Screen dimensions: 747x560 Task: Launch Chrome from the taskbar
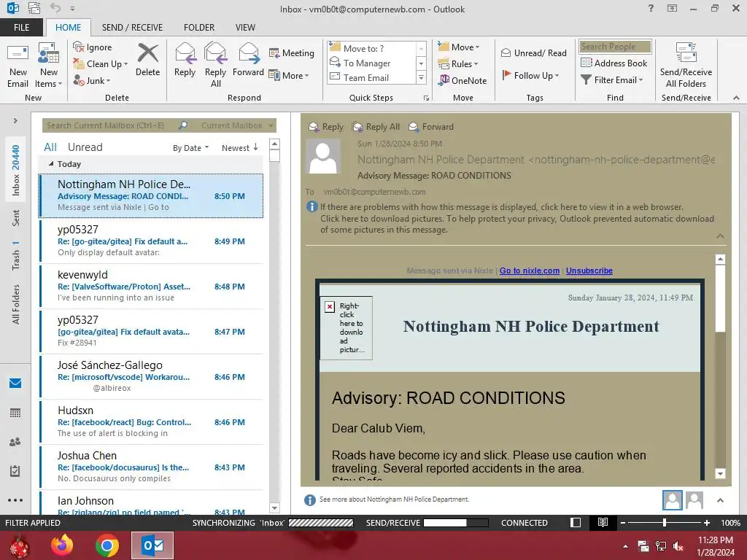click(x=107, y=545)
